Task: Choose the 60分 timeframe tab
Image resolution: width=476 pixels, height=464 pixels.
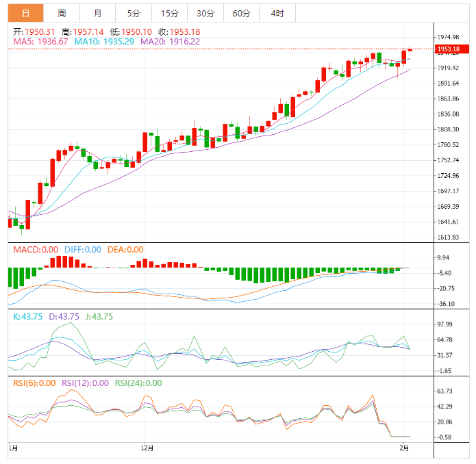Action: (x=241, y=13)
